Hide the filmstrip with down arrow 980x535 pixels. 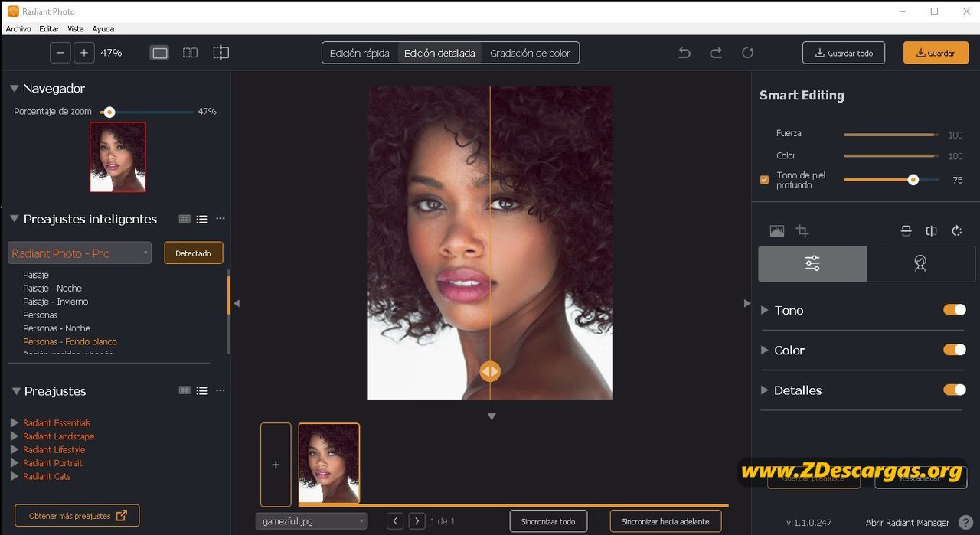[x=492, y=416]
